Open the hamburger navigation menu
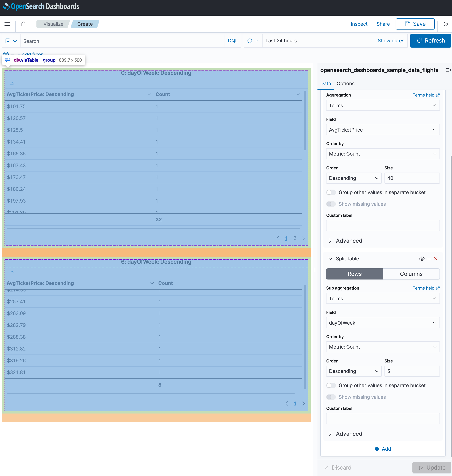452x476 pixels. pyautogui.click(x=7, y=24)
